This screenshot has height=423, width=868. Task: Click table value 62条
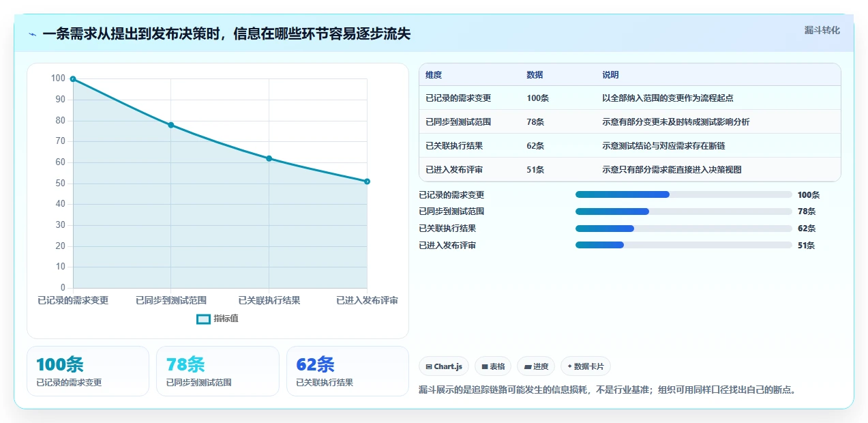[x=535, y=146]
